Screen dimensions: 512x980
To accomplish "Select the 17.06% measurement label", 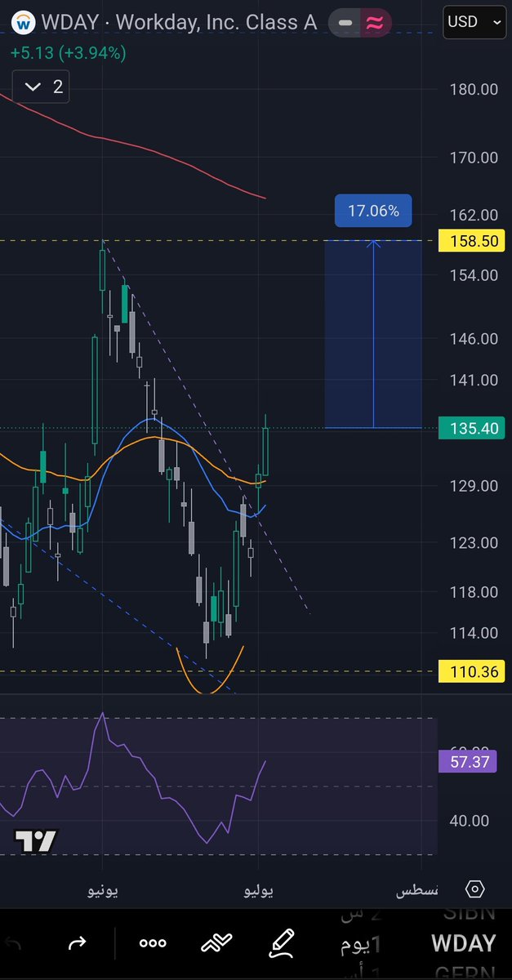I will [x=373, y=211].
